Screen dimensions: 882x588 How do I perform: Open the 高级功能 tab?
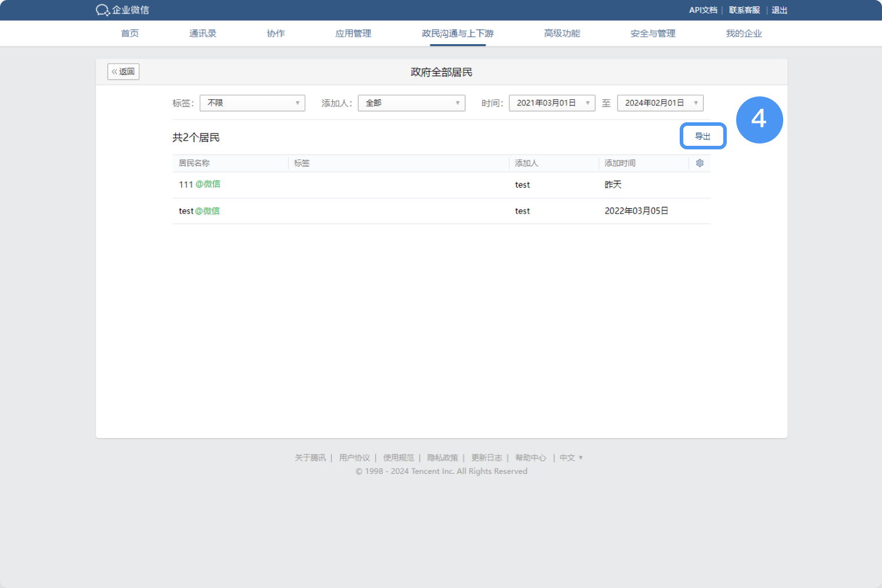(x=562, y=34)
